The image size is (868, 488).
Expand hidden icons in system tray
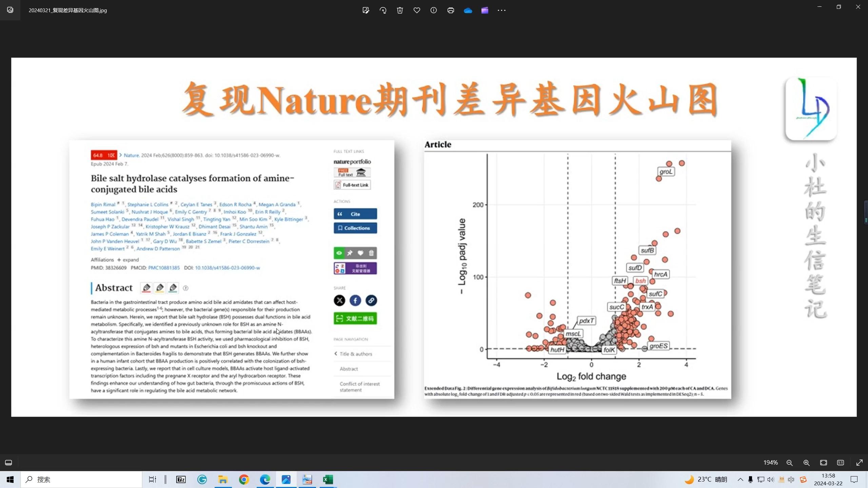point(740,479)
